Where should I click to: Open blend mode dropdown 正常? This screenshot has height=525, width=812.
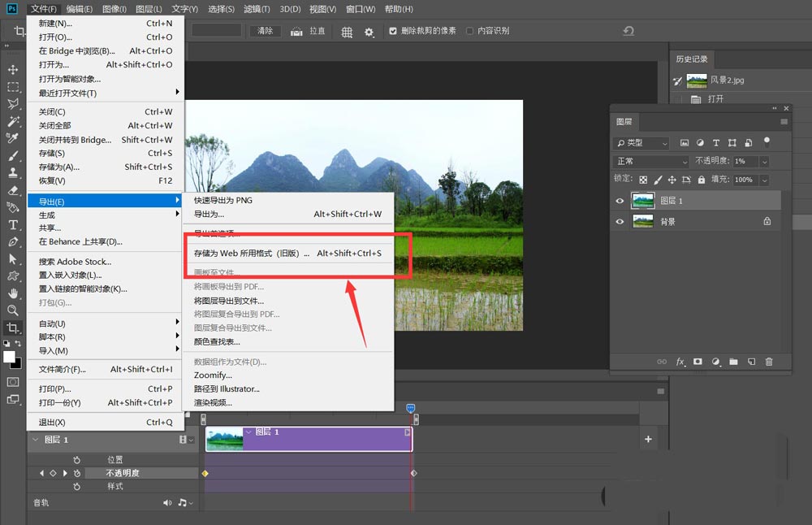[x=651, y=161]
